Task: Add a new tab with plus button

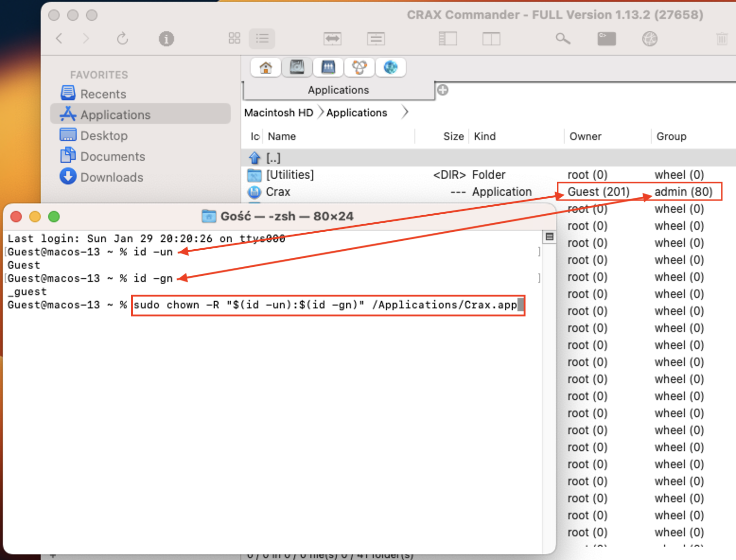Action: tap(443, 90)
